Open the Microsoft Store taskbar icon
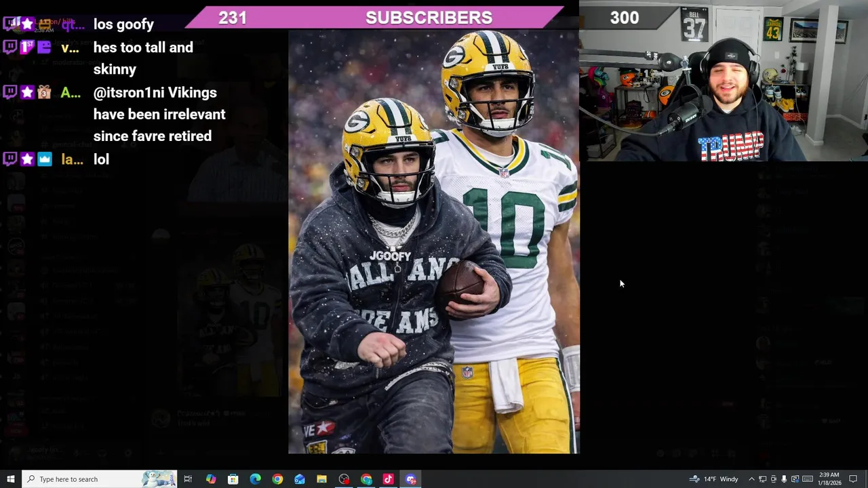868x488 pixels. [x=233, y=479]
